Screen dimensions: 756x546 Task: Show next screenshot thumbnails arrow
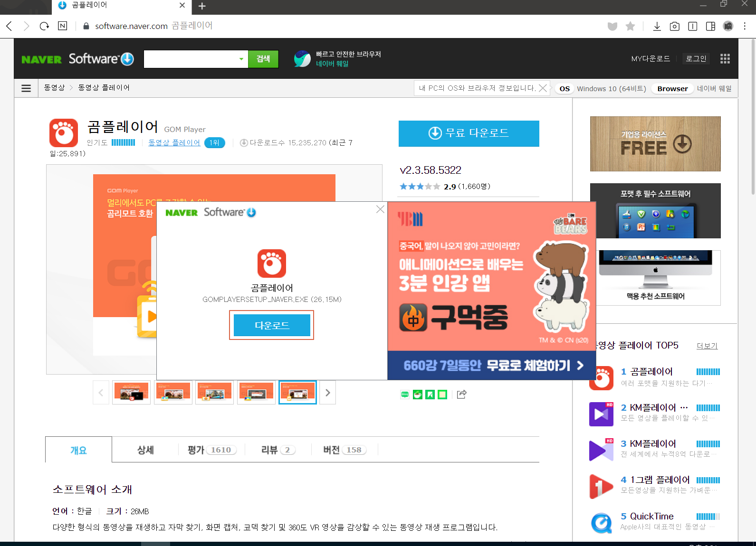coord(327,393)
